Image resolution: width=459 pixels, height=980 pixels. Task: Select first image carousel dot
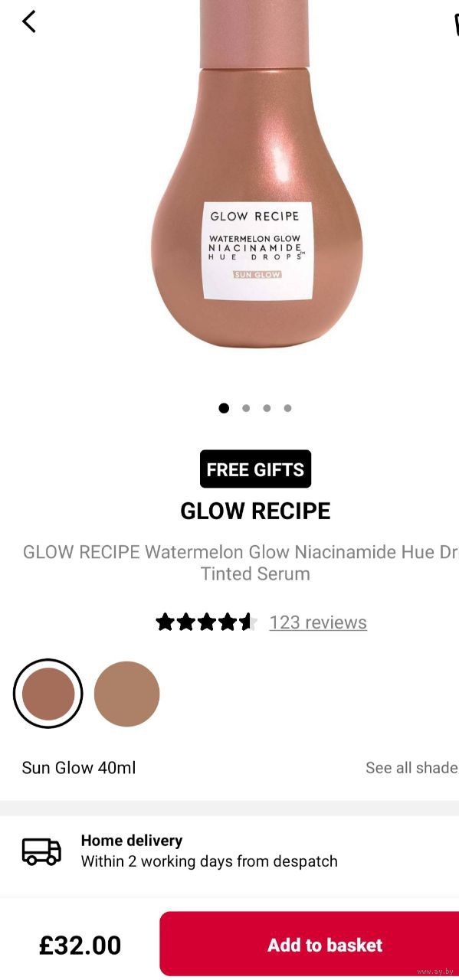(224, 408)
